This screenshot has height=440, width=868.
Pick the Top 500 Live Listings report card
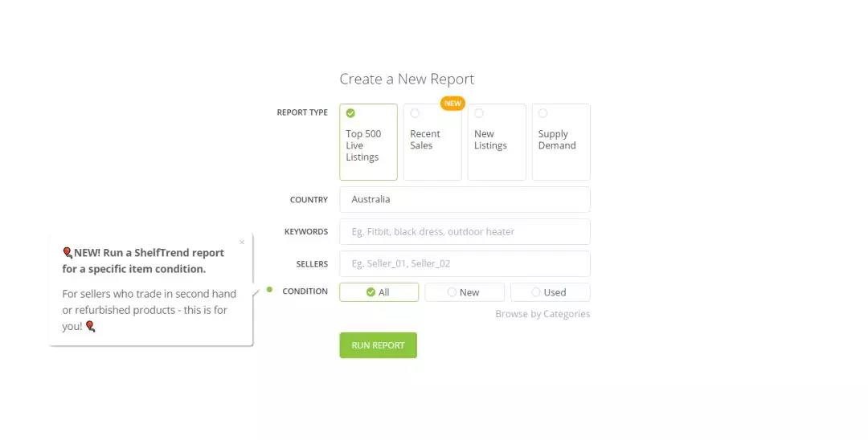click(x=369, y=142)
